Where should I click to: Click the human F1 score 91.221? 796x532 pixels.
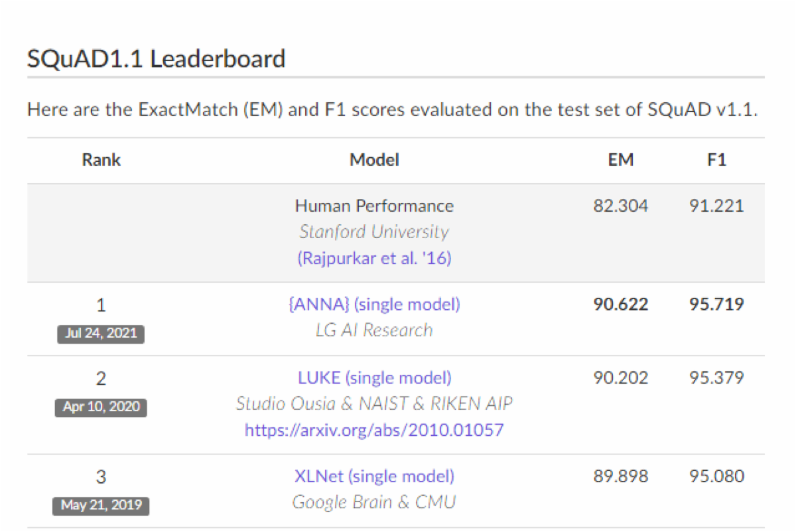pyautogui.click(x=716, y=206)
